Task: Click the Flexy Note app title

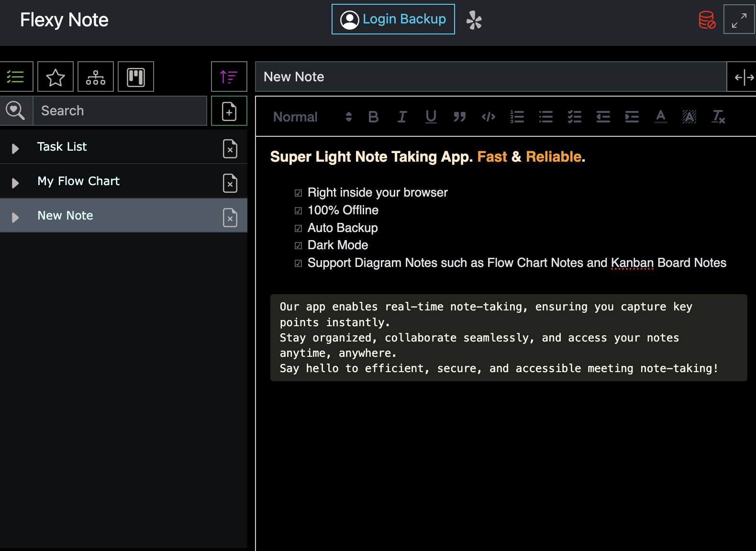Action: (x=64, y=20)
